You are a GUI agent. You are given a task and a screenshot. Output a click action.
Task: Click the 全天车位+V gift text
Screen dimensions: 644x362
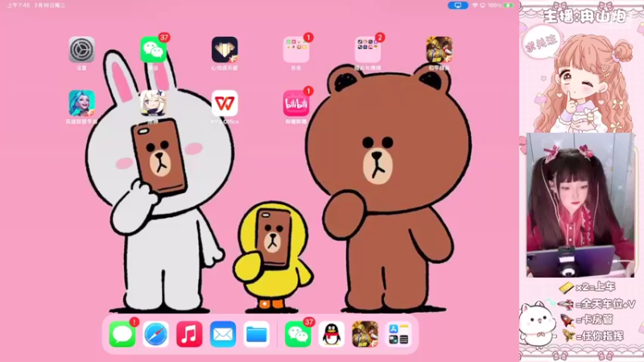pyautogui.click(x=606, y=304)
